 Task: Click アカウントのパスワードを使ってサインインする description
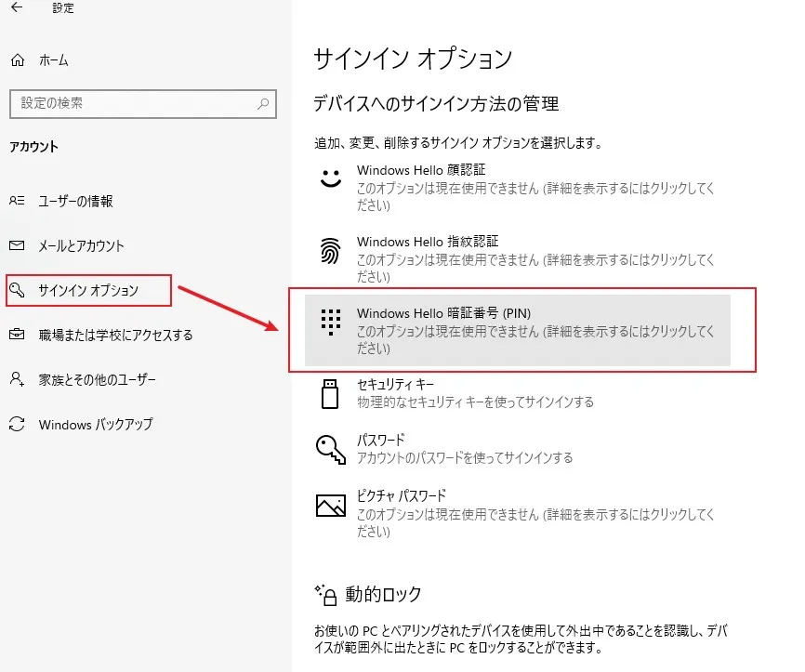pyautogui.click(x=465, y=457)
